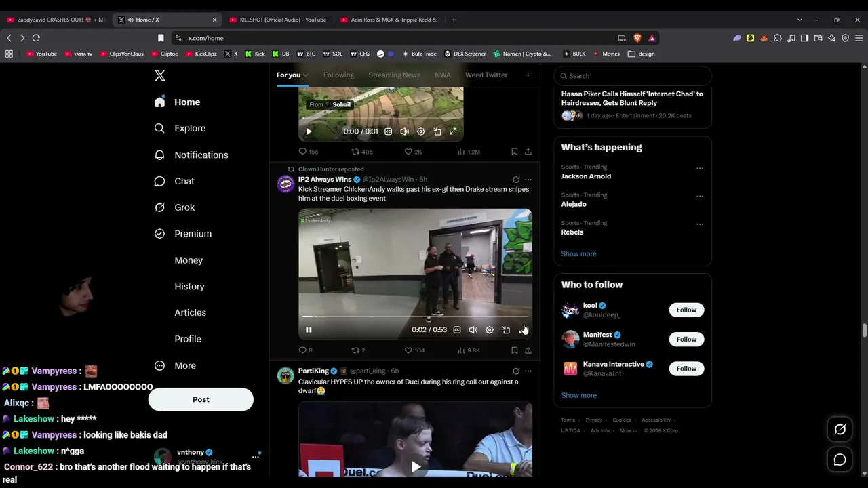Share the post with 1.2M views
868x488 pixels.
pyautogui.click(x=528, y=152)
